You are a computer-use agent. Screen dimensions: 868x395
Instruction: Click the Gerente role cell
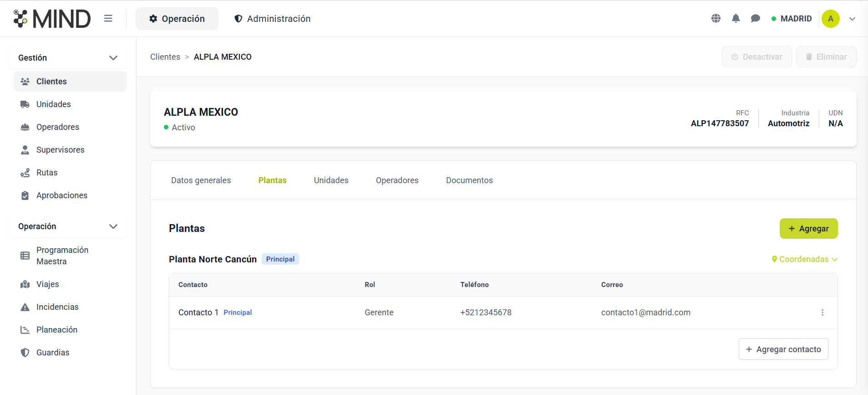[x=379, y=313]
